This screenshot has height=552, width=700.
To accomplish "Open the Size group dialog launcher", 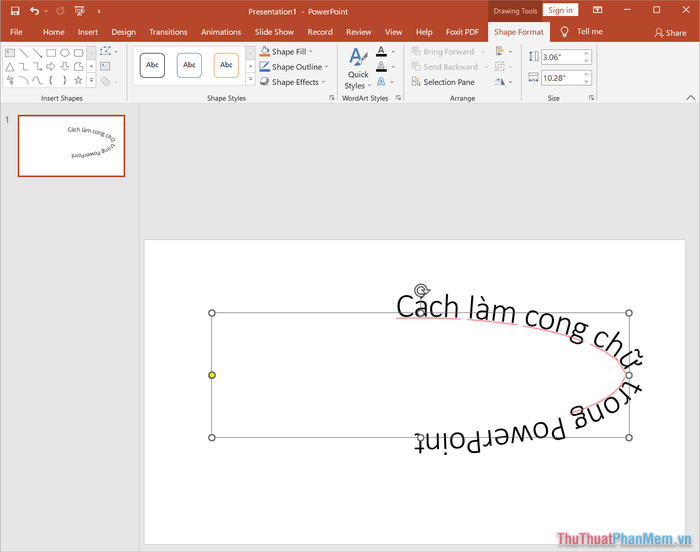I will point(591,98).
